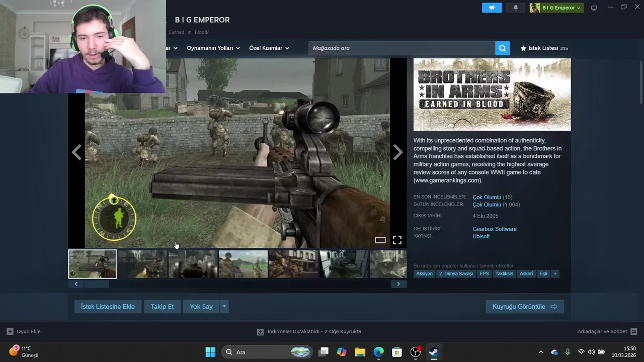Click the magnifier search button in store bar
Screen dimensions: 644x362
point(502,48)
